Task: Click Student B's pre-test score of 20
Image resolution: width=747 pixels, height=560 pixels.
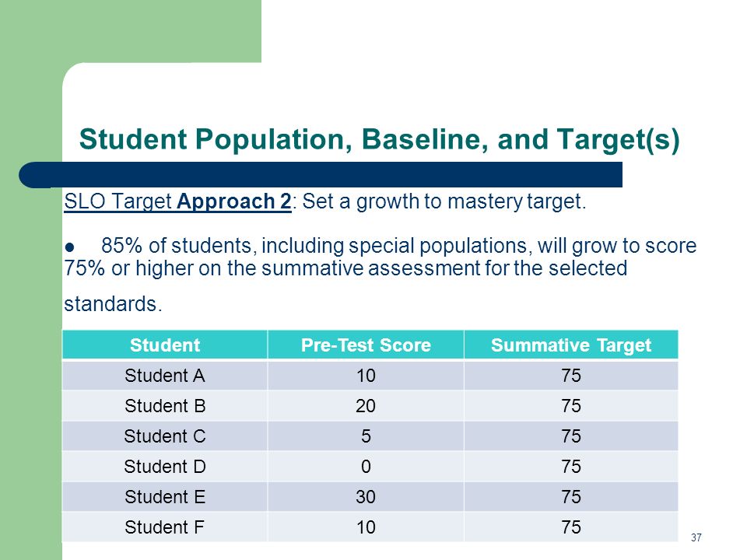Action: click(366, 406)
